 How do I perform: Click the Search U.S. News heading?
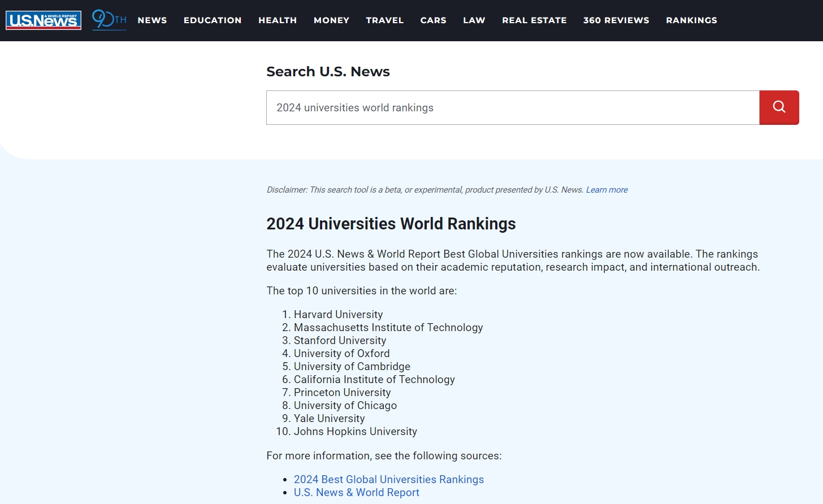click(328, 72)
